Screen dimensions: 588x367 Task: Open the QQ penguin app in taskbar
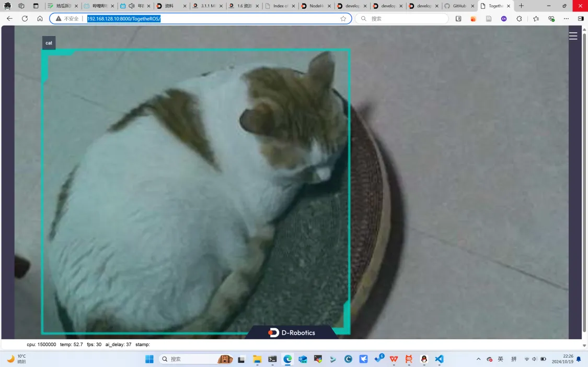(x=424, y=359)
